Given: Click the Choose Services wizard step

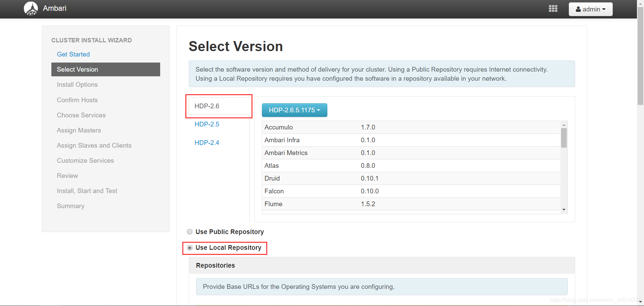Looking at the screenshot, I should click(81, 115).
